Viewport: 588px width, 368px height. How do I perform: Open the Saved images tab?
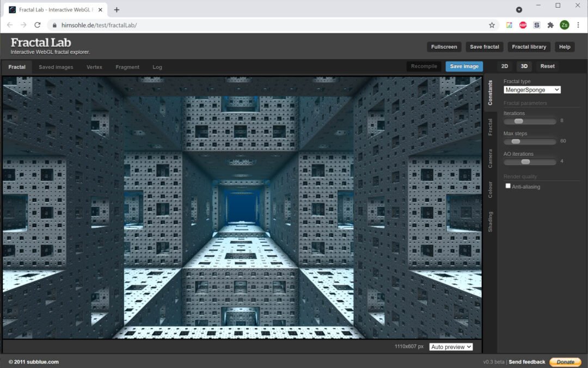pyautogui.click(x=56, y=67)
